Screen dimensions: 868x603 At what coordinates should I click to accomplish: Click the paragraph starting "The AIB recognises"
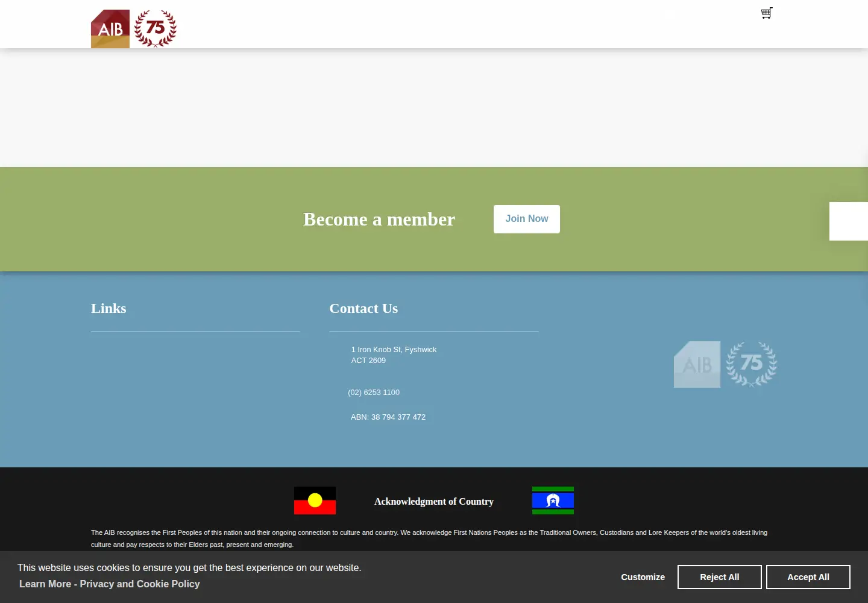coord(429,538)
